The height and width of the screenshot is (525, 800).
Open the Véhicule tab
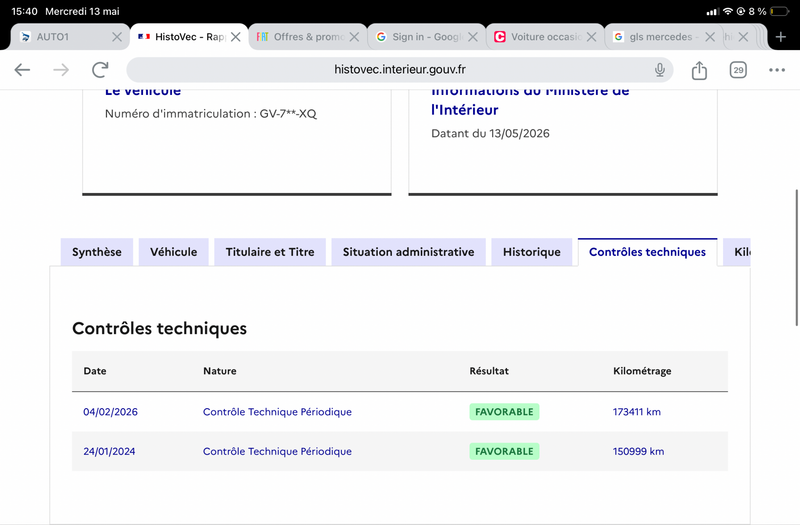[173, 252]
